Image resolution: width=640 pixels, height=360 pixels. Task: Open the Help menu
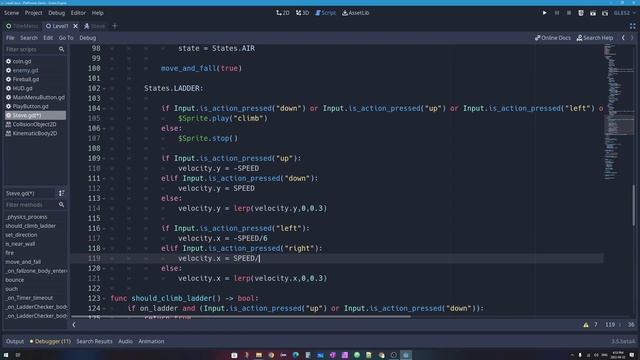(x=98, y=13)
